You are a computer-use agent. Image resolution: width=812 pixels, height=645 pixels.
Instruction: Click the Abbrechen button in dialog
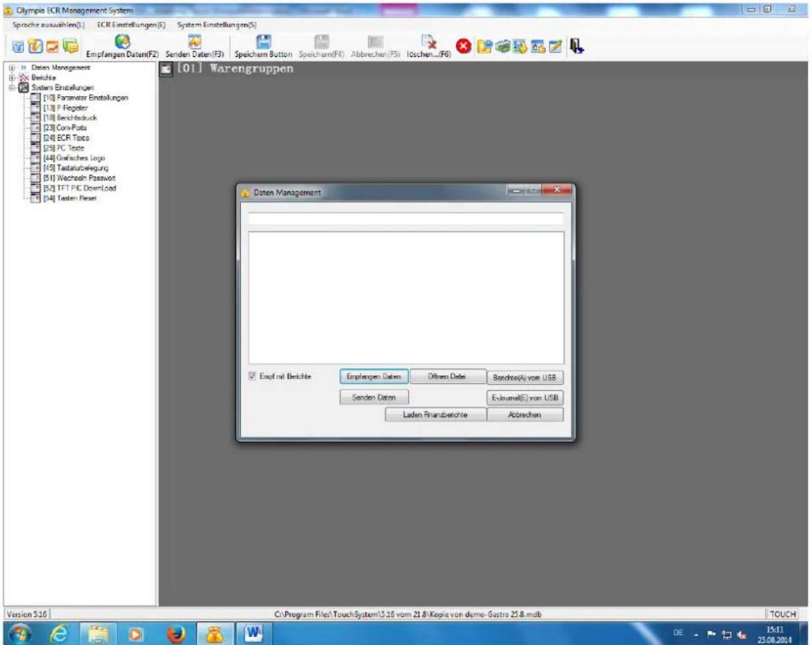coord(525,414)
